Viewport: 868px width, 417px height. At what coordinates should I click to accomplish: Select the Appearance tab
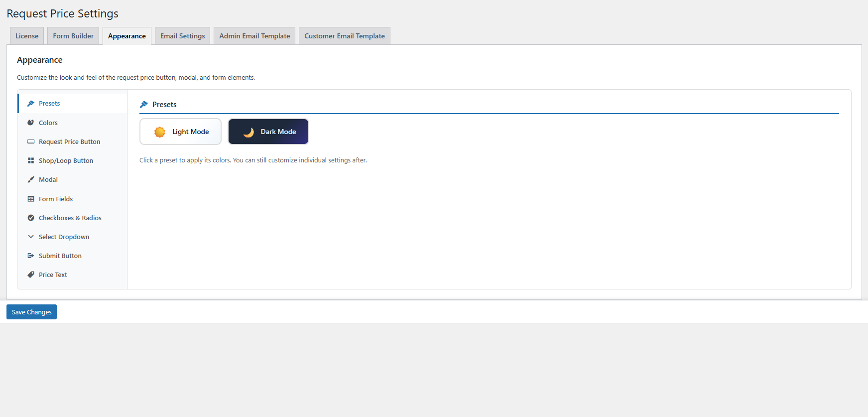[x=127, y=36]
